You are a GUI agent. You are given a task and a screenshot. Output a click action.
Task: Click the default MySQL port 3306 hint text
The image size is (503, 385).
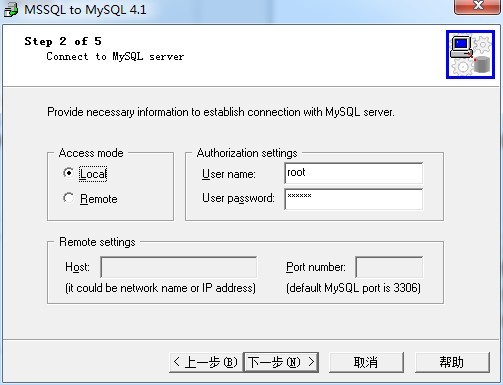353,288
